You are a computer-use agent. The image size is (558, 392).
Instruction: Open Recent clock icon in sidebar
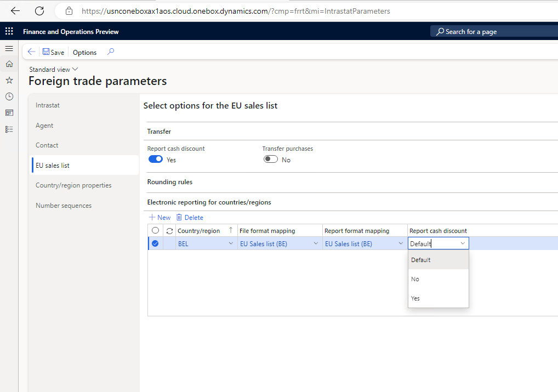[x=9, y=96]
